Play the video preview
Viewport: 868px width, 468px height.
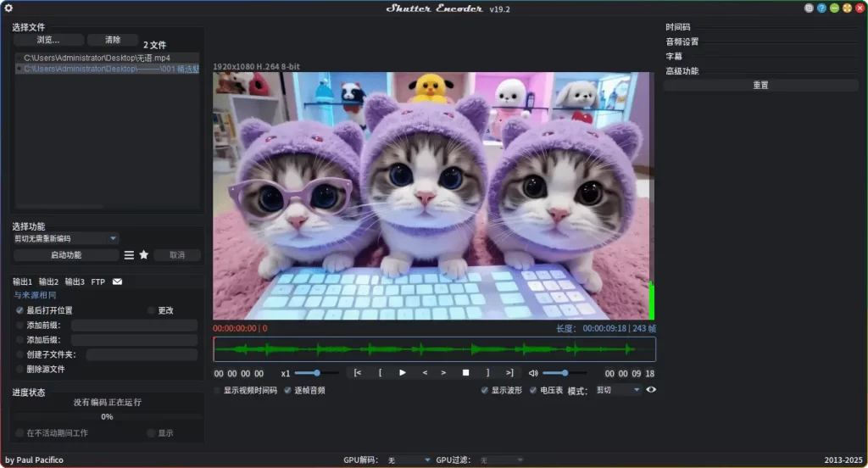403,373
